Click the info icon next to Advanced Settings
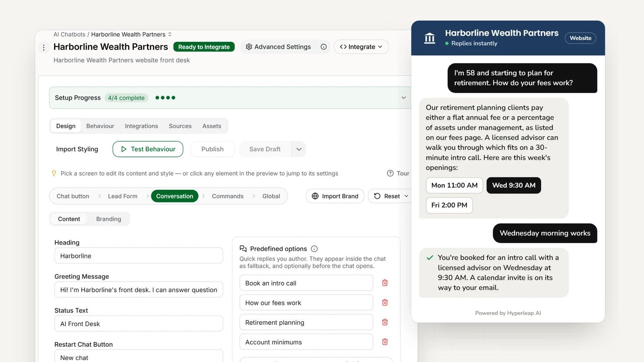The width and height of the screenshot is (644, 362). (324, 47)
